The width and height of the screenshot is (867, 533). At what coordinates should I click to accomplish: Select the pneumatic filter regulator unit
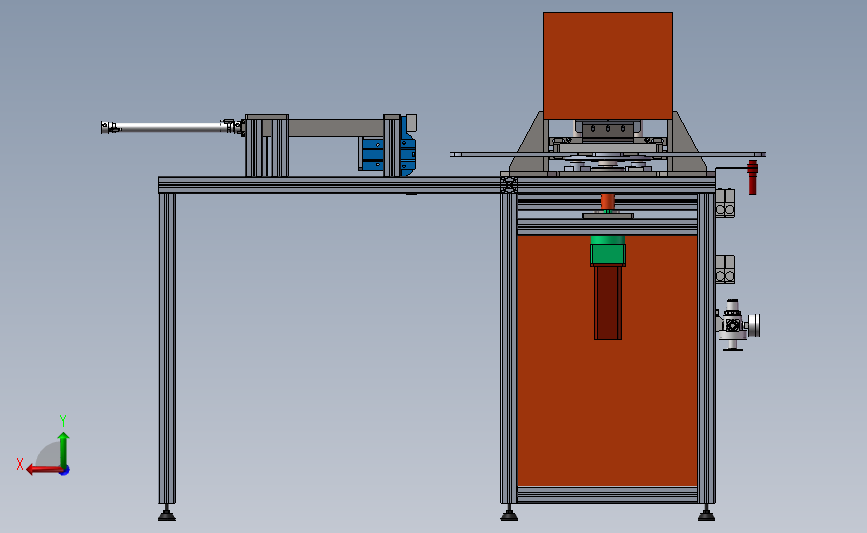click(738, 325)
